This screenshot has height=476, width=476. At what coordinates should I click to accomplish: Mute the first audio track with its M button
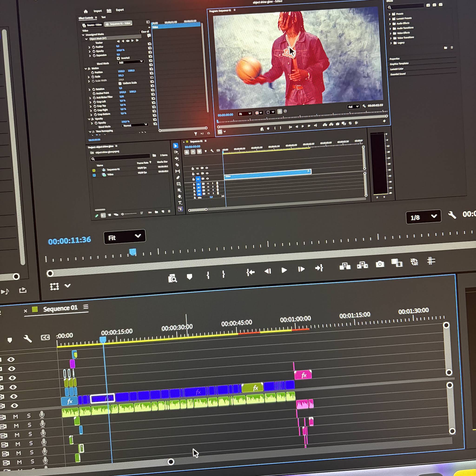[16, 417]
